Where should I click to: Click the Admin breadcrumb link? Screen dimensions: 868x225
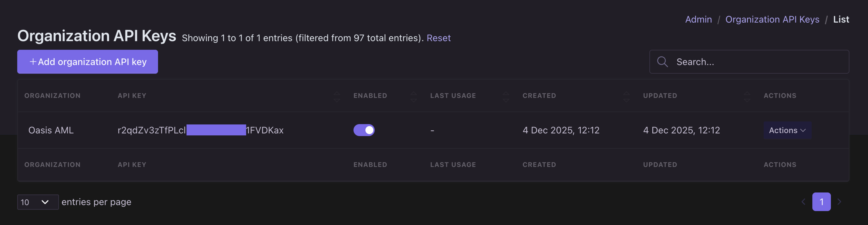pos(698,20)
